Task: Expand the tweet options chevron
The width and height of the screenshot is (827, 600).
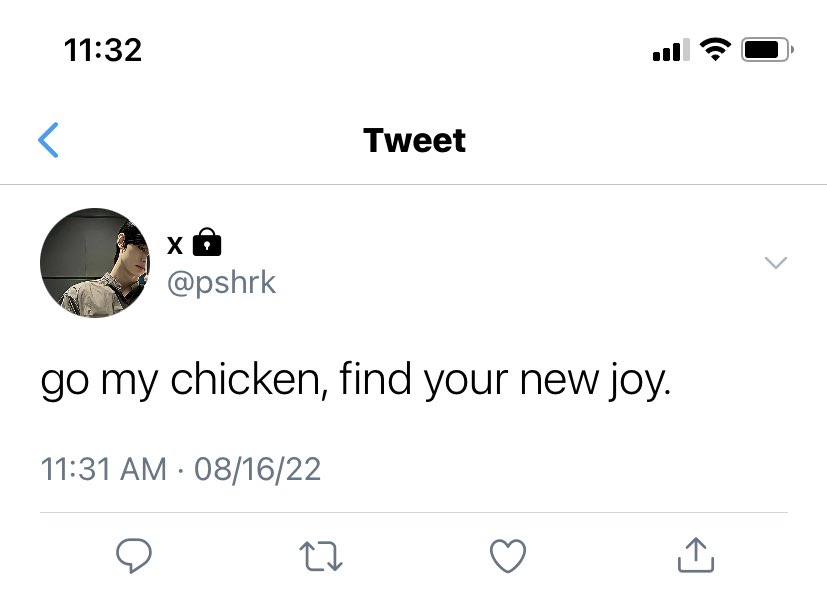Action: coord(776,262)
